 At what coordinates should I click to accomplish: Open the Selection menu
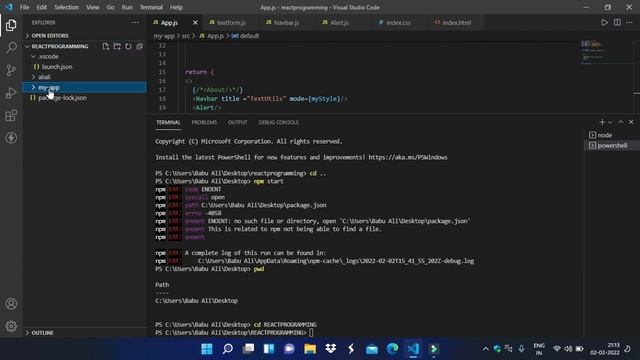pyautogui.click(x=67, y=7)
